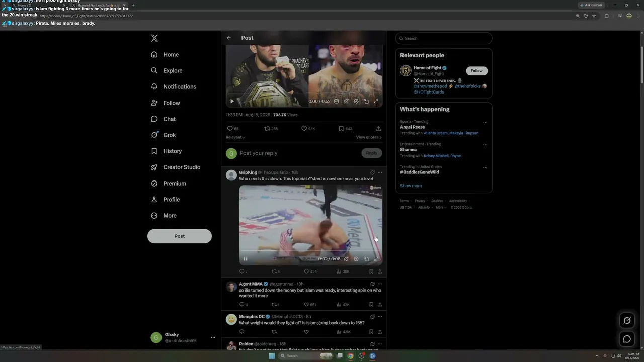Open Notifications in the X sidebar
This screenshot has height=362, width=644.
click(174, 87)
